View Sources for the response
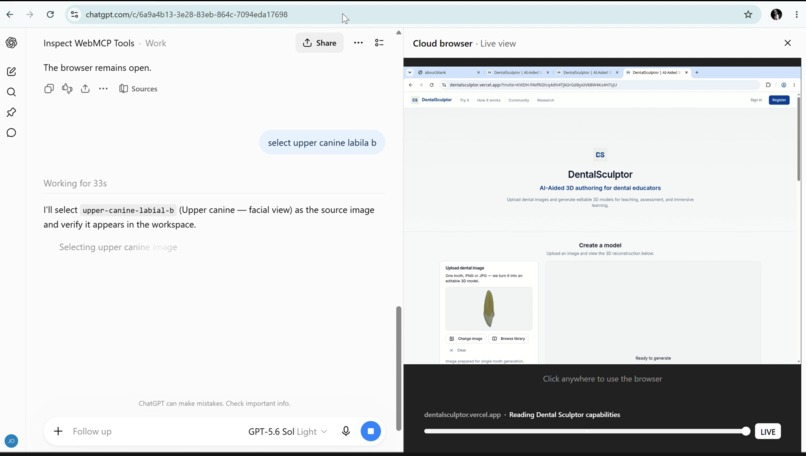The height and width of the screenshot is (456, 806). click(x=138, y=88)
